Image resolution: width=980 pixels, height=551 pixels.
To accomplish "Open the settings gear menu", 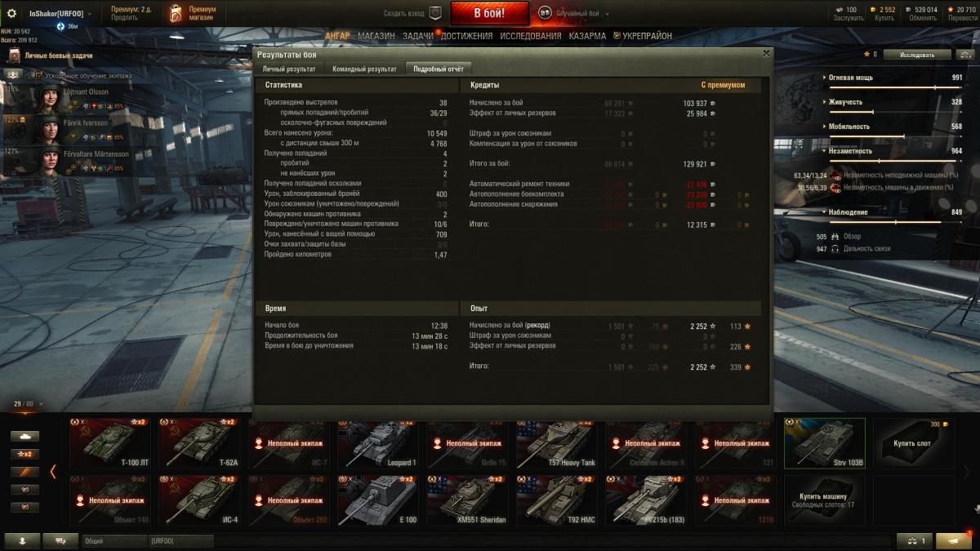I will click(11, 13).
